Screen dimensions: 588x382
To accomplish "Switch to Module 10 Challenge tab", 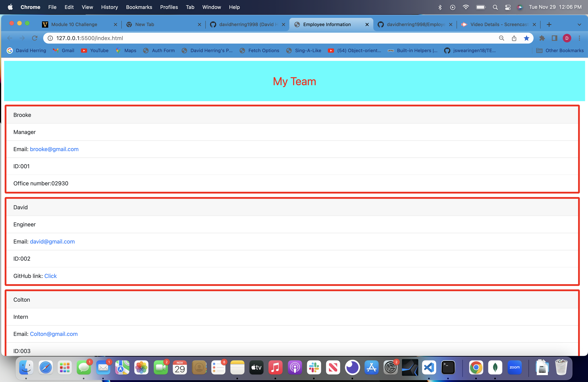I will (74, 25).
